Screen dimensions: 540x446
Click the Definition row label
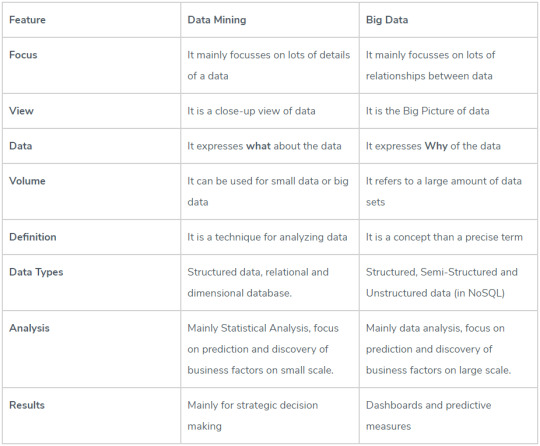click(33, 237)
